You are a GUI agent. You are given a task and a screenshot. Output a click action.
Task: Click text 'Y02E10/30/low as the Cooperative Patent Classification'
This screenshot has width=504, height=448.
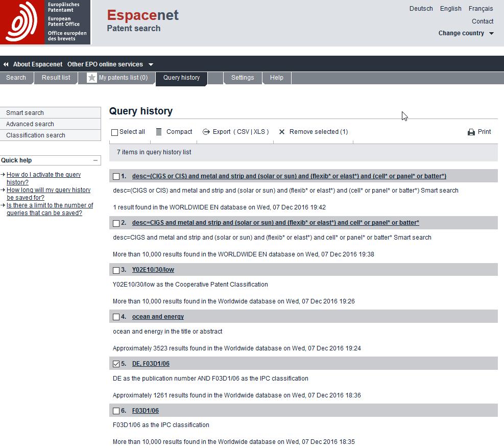pos(190,285)
